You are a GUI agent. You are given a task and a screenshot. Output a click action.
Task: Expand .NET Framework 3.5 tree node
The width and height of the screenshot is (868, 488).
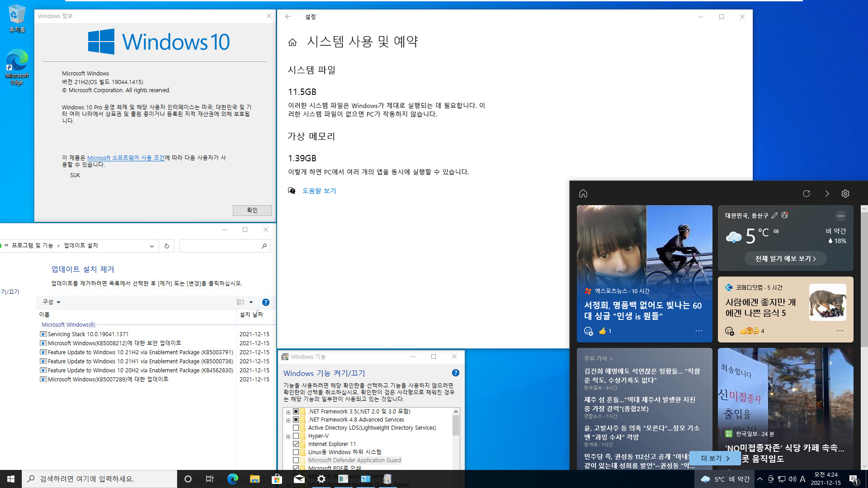pyautogui.click(x=288, y=412)
